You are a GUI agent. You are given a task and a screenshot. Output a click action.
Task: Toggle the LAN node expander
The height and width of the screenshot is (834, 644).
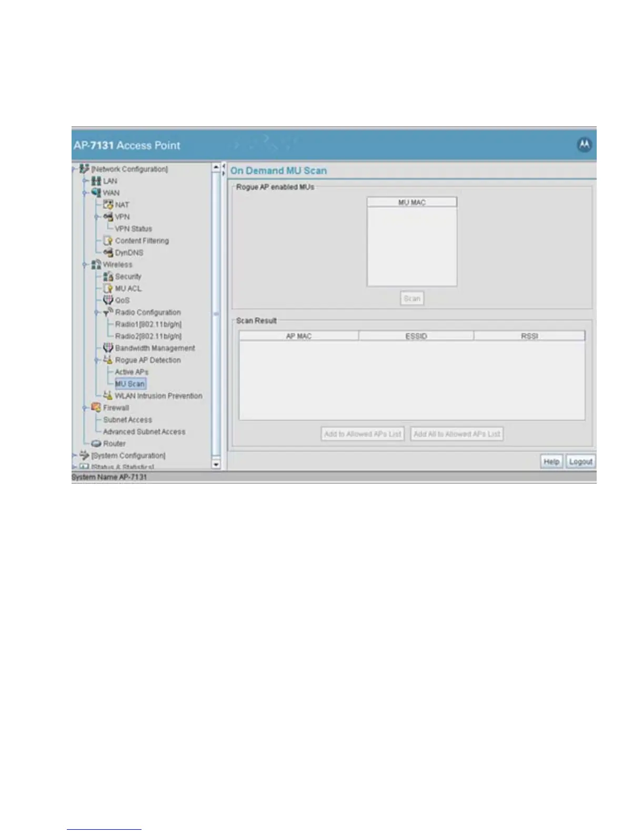point(85,181)
